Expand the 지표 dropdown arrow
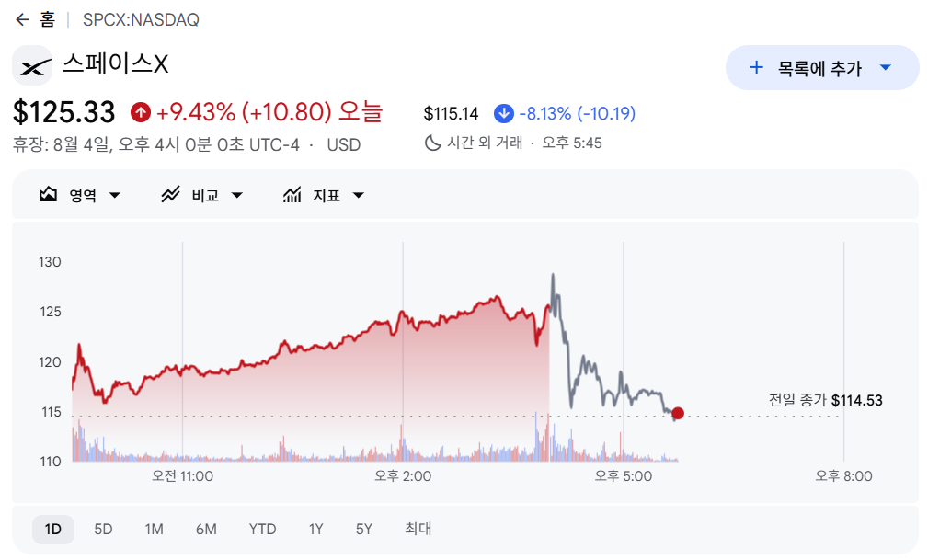Image resolution: width=928 pixels, height=560 pixels. pos(358,195)
